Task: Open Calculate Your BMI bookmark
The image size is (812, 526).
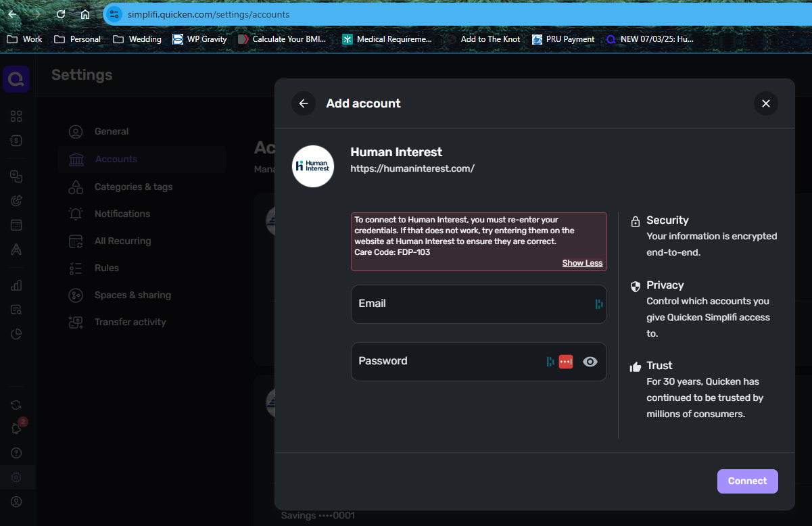Action: pyautogui.click(x=282, y=39)
